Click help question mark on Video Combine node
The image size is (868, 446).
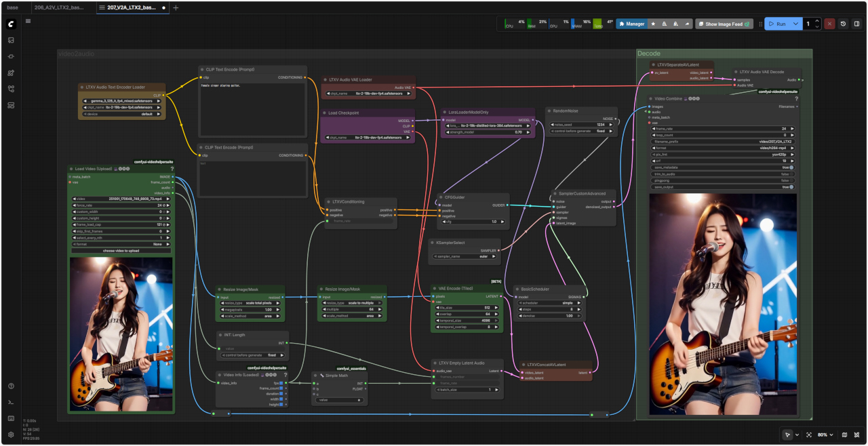coord(796,99)
